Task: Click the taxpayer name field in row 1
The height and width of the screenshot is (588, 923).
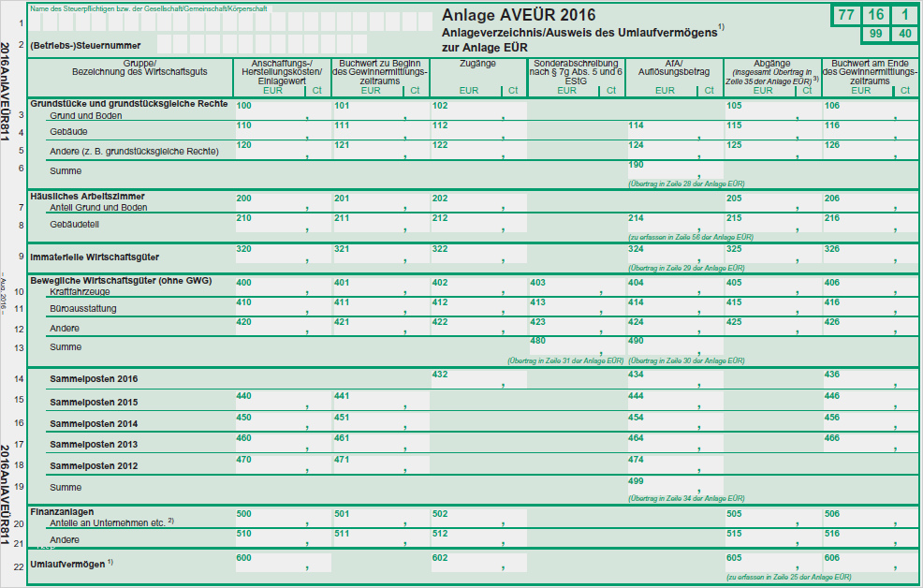Action: [229, 22]
